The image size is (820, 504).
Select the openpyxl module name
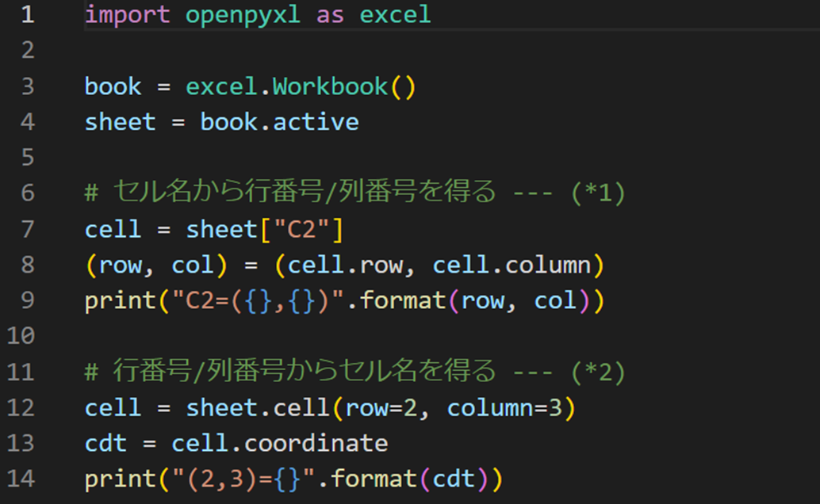click(x=246, y=14)
